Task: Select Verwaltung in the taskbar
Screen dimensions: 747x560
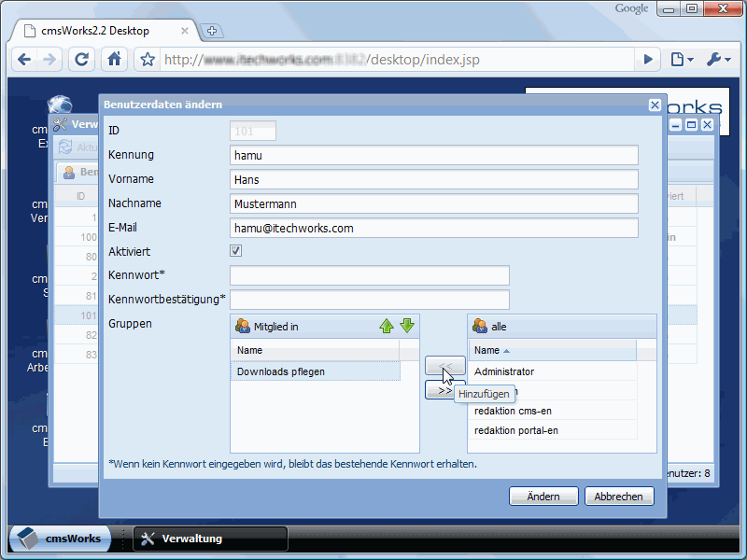Action: [x=210, y=539]
